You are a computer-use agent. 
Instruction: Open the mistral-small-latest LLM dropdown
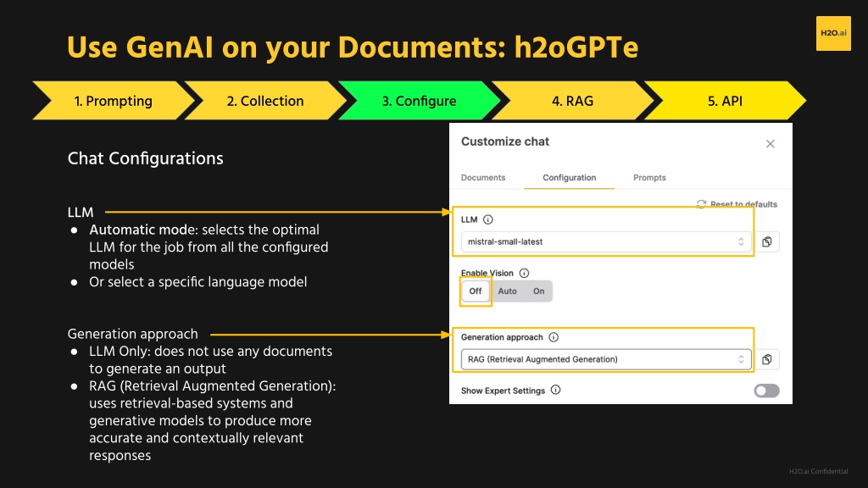606,241
